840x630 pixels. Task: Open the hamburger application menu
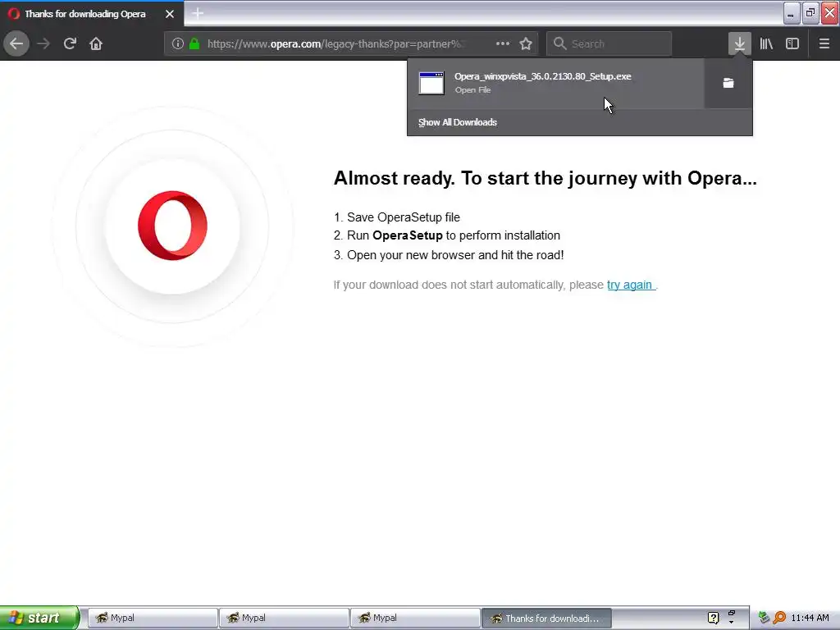coord(824,43)
